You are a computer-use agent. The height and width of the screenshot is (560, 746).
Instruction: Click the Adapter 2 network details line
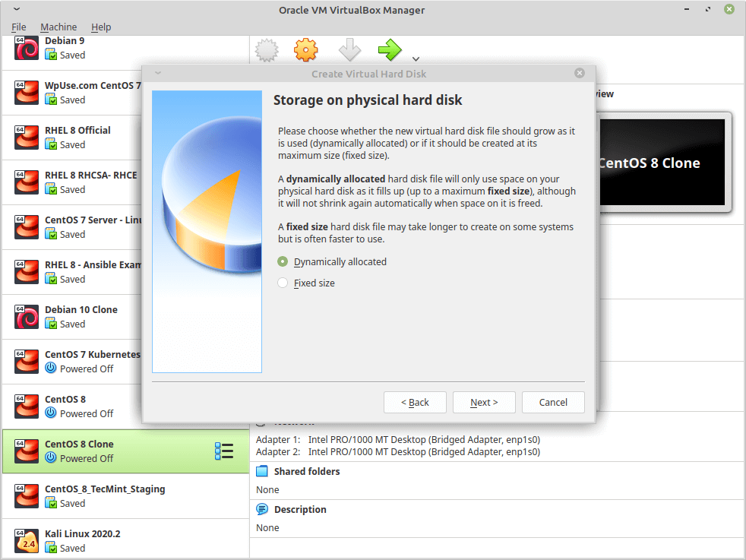click(398, 452)
